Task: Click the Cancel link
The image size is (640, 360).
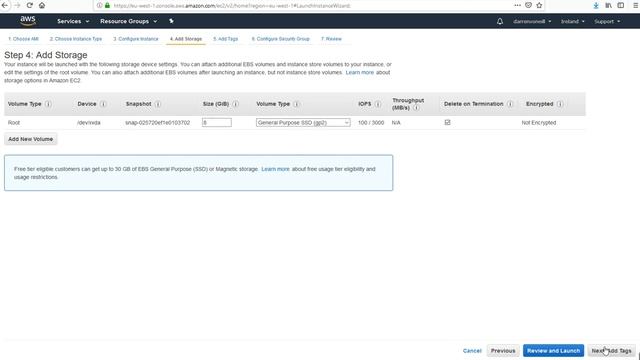Action: pyautogui.click(x=472, y=351)
